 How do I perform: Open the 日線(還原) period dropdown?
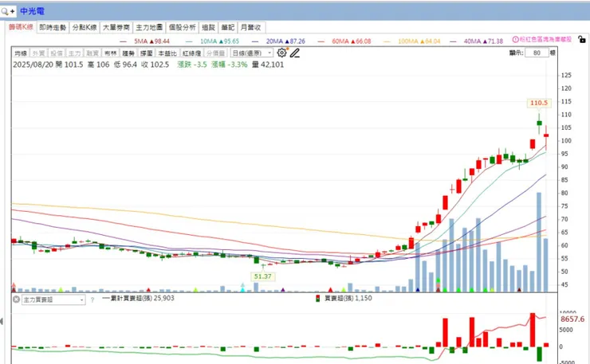coord(251,53)
